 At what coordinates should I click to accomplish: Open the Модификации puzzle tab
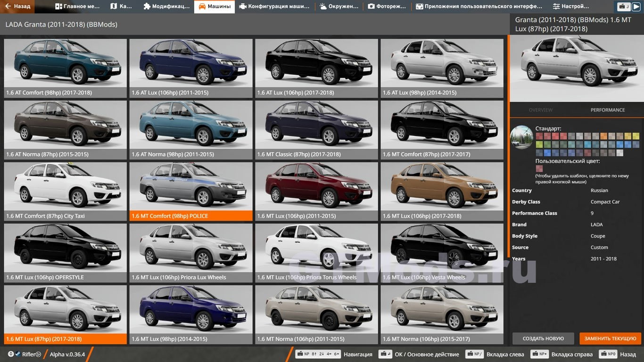[166, 7]
